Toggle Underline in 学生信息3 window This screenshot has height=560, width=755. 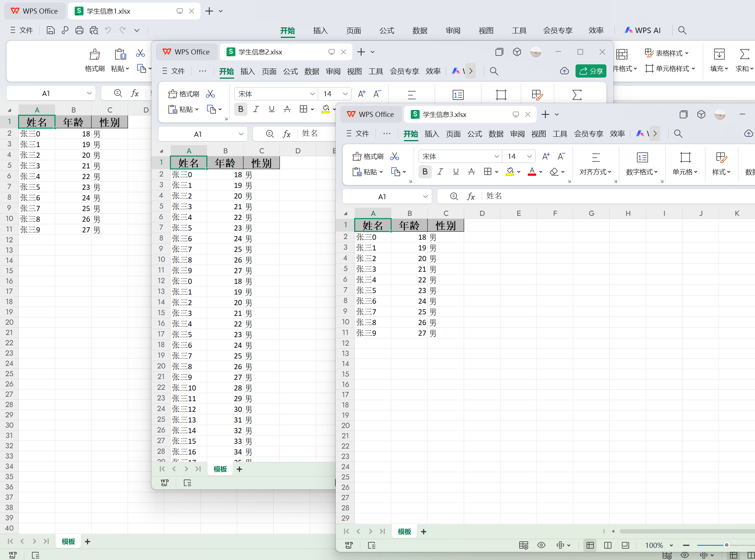point(456,171)
